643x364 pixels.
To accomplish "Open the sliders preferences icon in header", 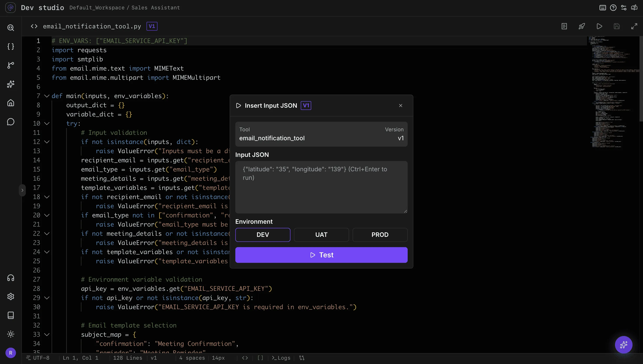I will click(x=624, y=8).
